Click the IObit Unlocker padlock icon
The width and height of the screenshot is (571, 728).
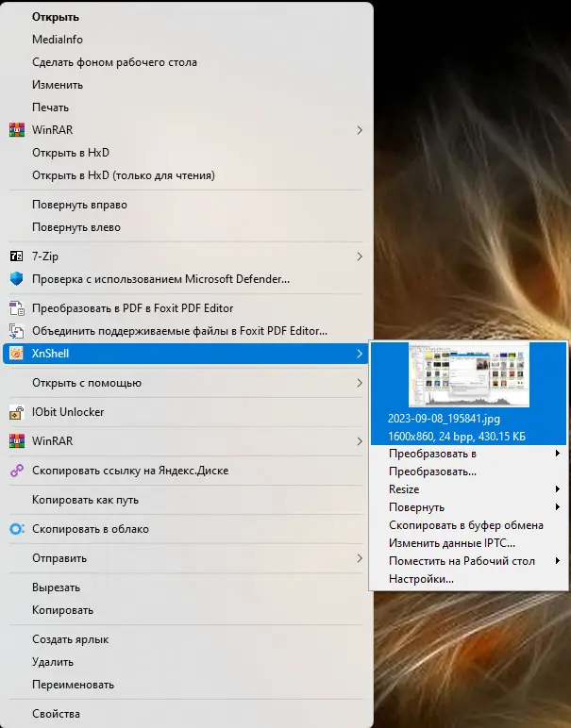coord(17,412)
